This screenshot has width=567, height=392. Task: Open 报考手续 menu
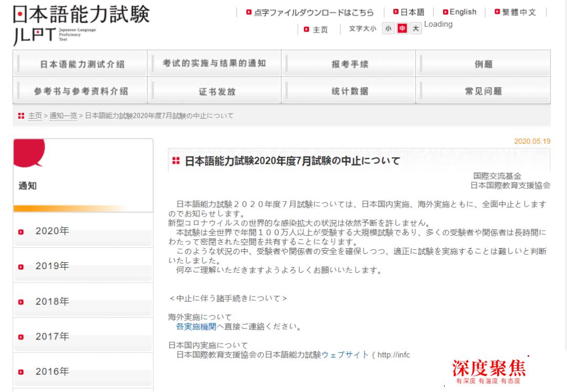(x=349, y=63)
